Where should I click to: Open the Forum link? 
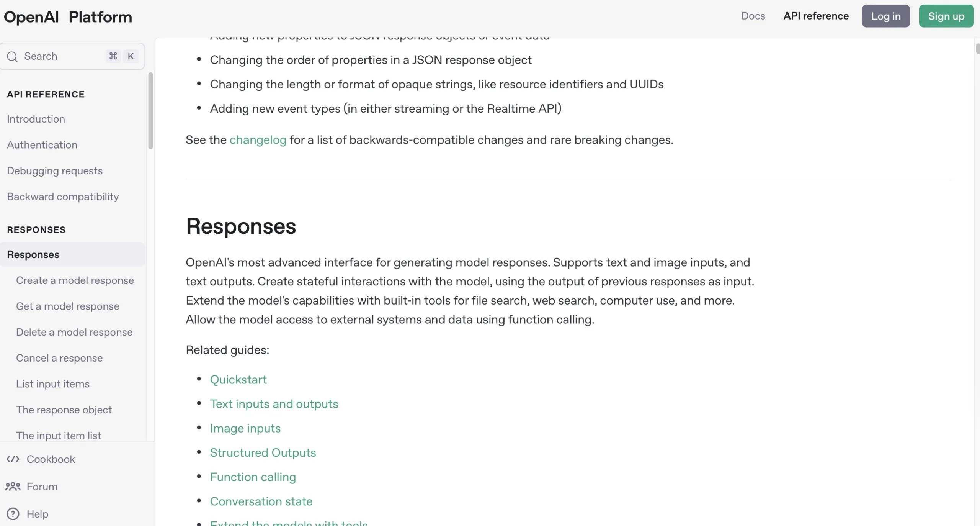(x=42, y=487)
